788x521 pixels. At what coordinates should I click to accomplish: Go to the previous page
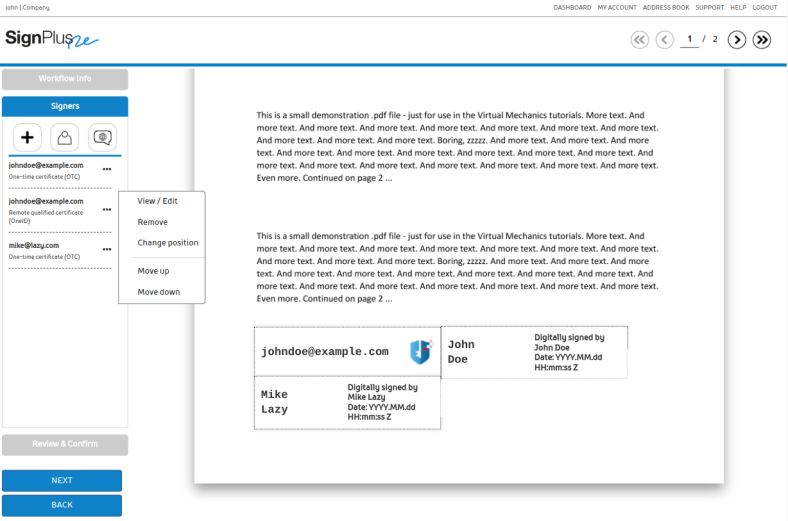coord(665,40)
